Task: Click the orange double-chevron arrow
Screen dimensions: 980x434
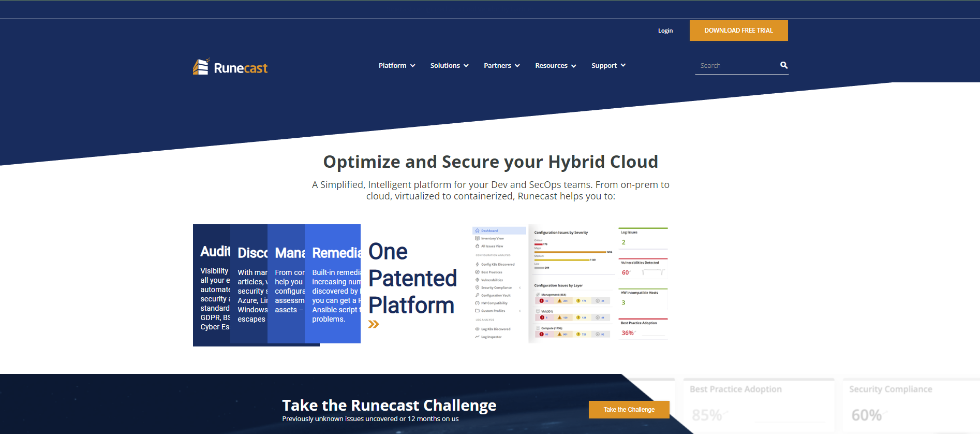Action: tap(374, 324)
